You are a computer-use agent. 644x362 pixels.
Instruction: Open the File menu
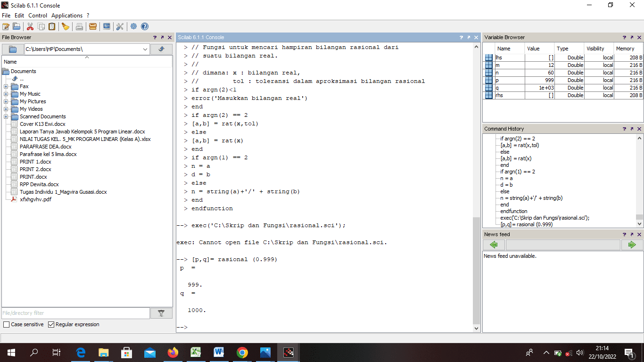click(x=6, y=16)
